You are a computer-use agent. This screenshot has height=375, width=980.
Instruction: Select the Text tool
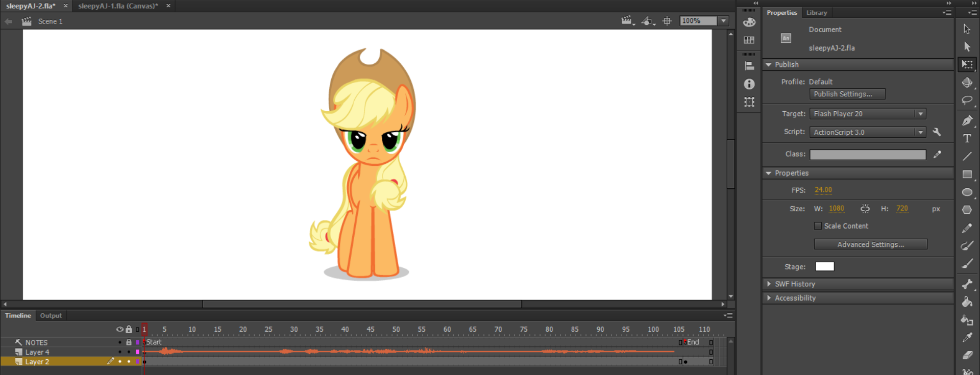tap(967, 138)
